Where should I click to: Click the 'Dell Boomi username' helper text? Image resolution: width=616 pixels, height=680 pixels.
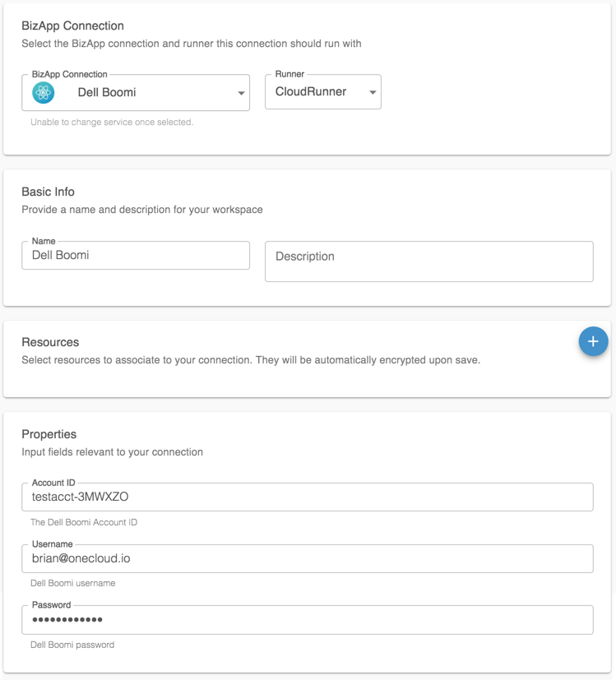(x=72, y=583)
